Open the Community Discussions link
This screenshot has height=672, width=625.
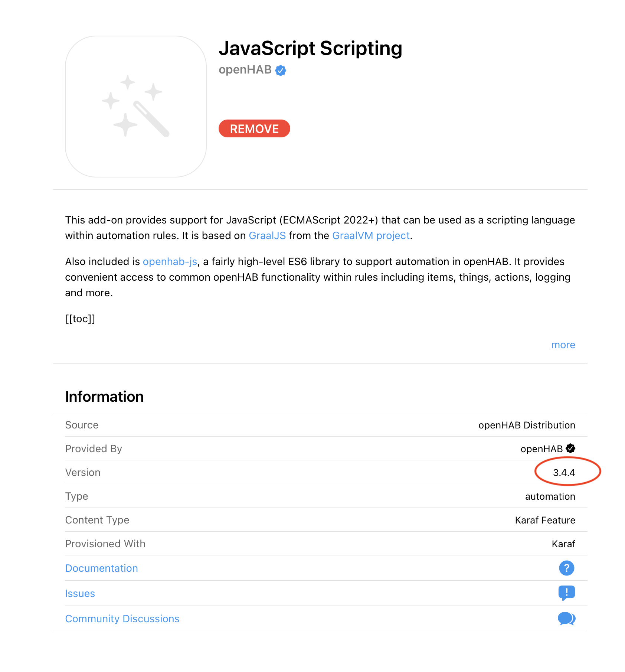coord(122,619)
